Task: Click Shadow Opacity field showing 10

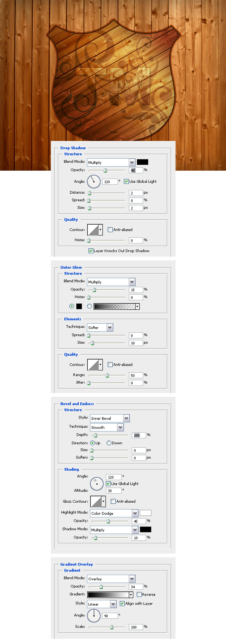Action: click(x=139, y=538)
